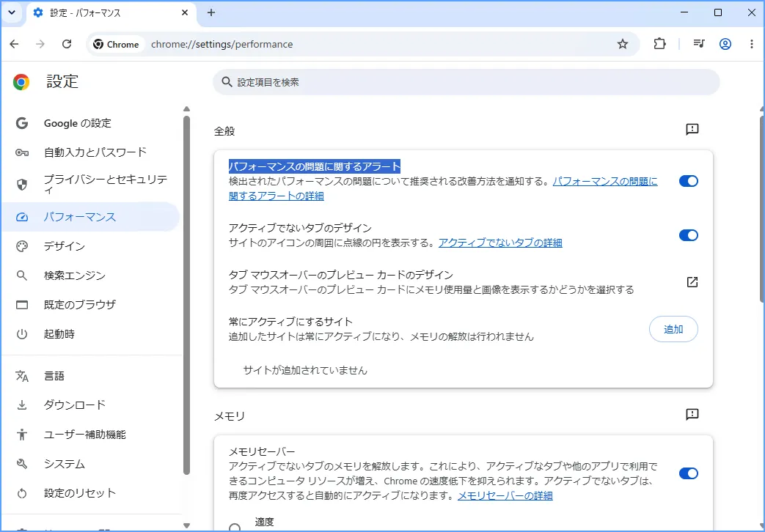
Task: Open デザイン settings section
Action: coord(91,246)
